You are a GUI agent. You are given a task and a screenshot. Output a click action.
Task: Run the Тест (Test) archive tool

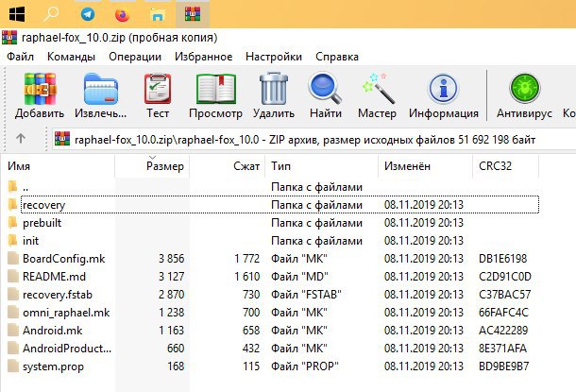pos(158,89)
